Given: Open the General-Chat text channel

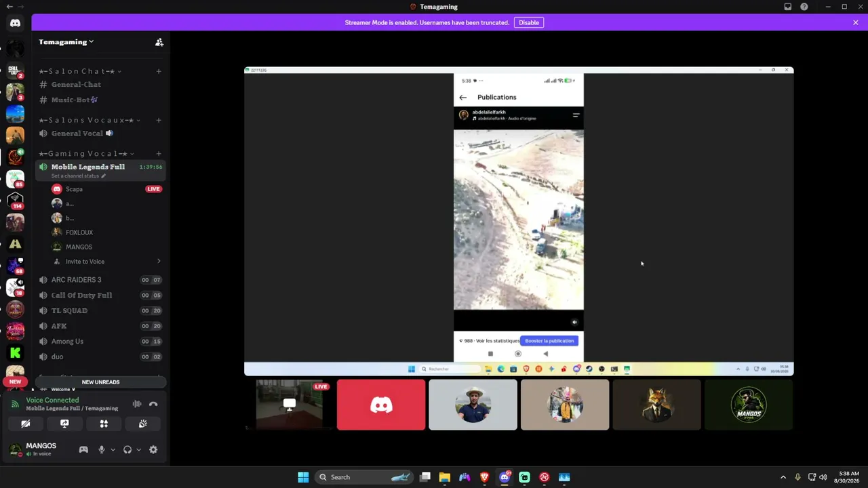Looking at the screenshot, I should [100, 85].
